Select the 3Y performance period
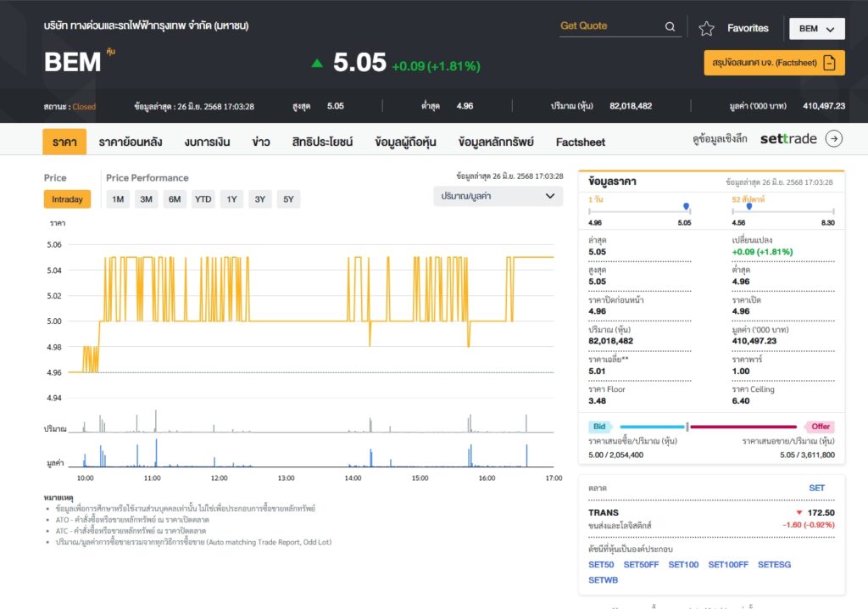868x609 pixels. point(259,199)
